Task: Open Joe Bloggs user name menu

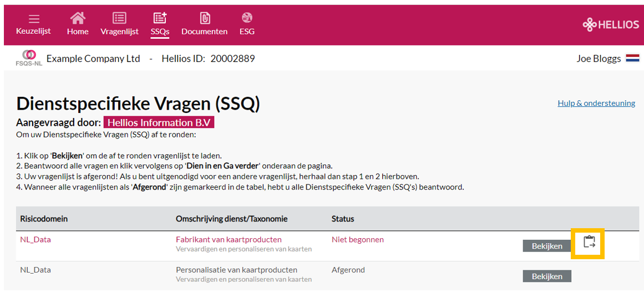Action: pyautogui.click(x=599, y=59)
